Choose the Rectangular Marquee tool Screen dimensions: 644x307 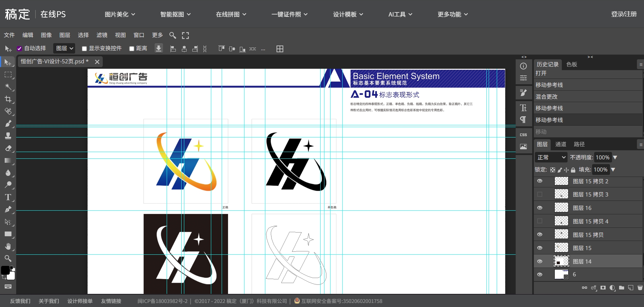point(8,74)
